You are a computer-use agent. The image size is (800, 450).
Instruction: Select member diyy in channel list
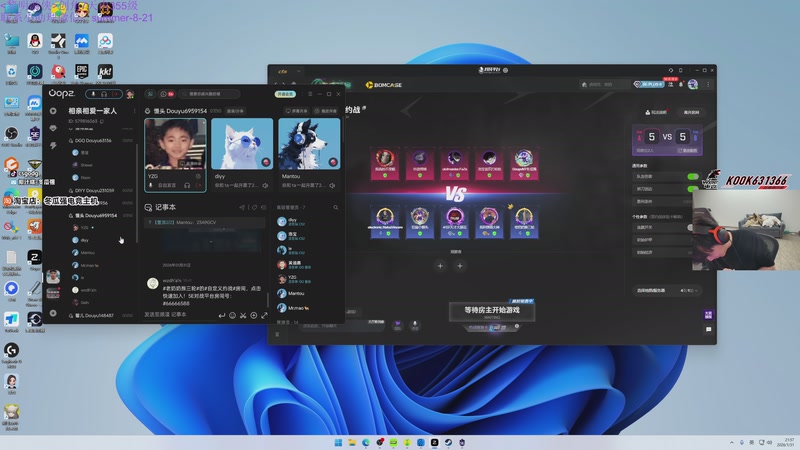82,240
